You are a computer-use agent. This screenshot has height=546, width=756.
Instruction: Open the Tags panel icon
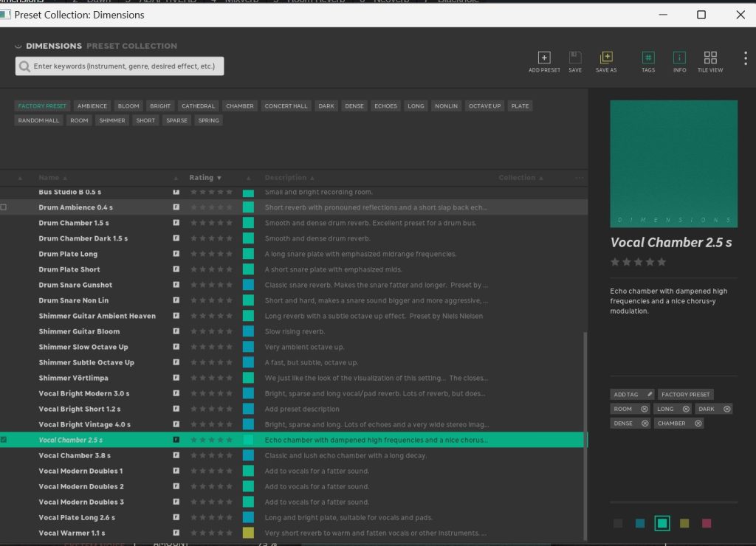tap(648, 58)
